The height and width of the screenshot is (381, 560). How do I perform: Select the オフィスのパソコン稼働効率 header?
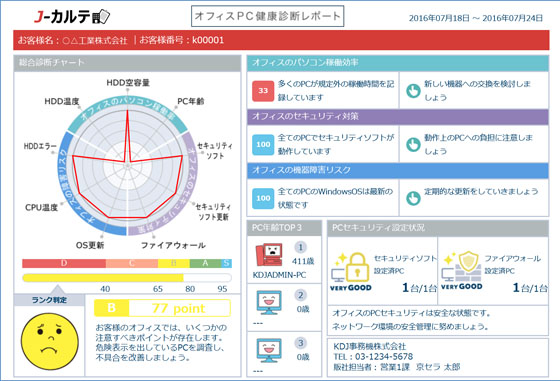398,63
